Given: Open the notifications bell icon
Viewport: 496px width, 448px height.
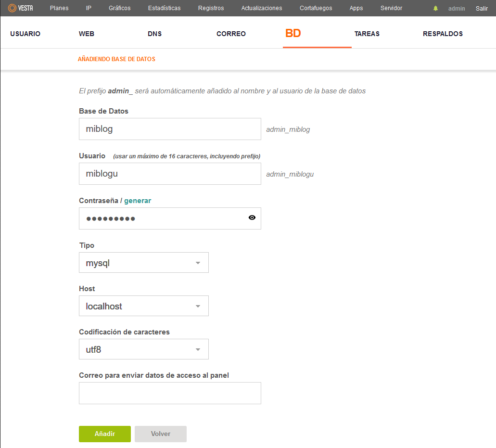Looking at the screenshot, I should click(x=435, y=8).
